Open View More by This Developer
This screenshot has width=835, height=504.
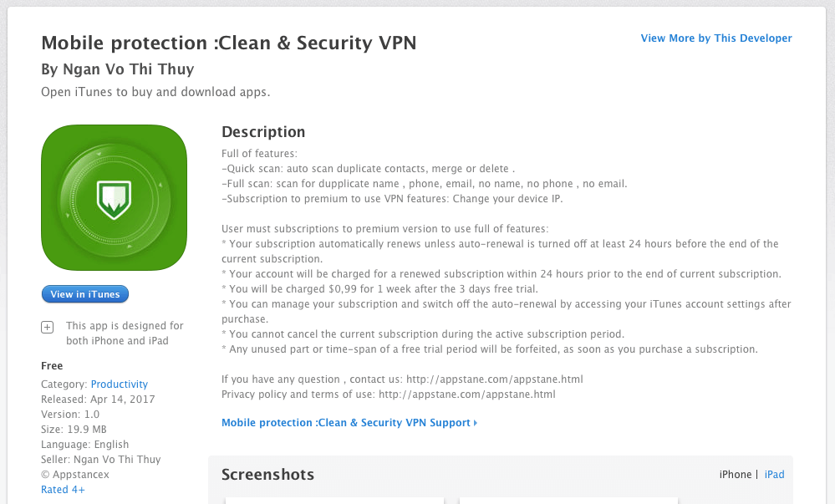(x=716, y=38)
